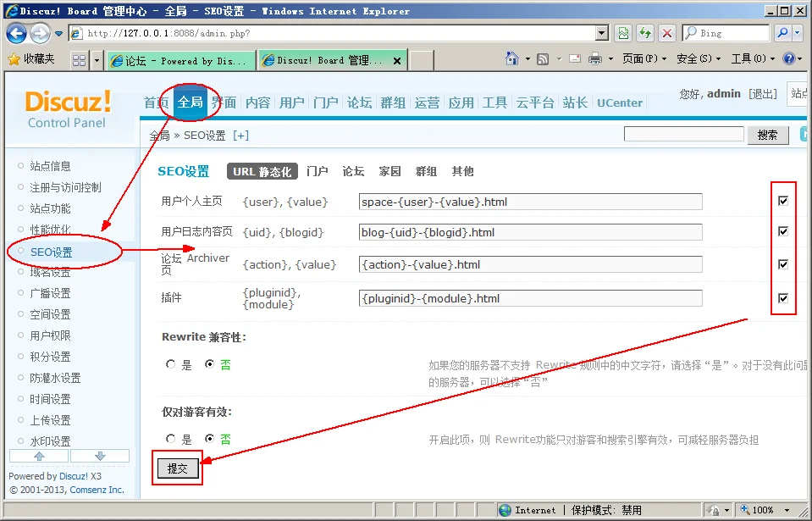Image resolution: width=812 pixels, height=521 pixels.
Task: Switch to the 家园 SEO tab
Action: pos(389,171)
